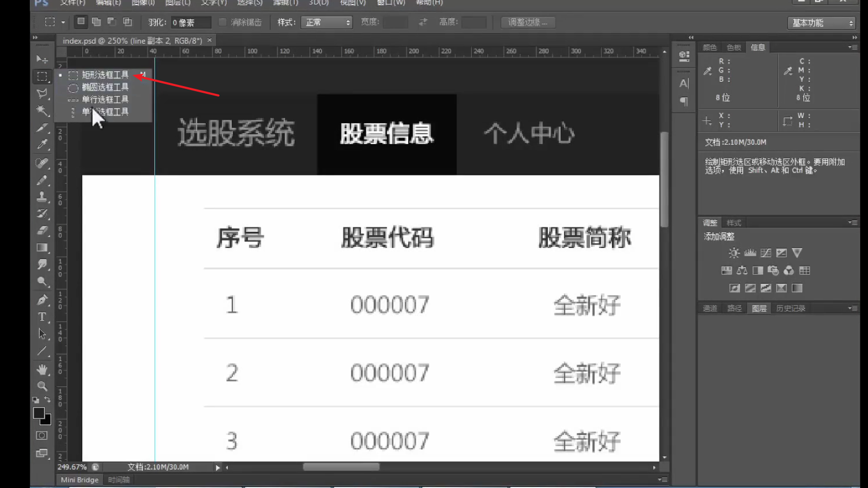Click the foreground color swatch
Viewport: 868px width, 488px height.
tap(39, 413)
